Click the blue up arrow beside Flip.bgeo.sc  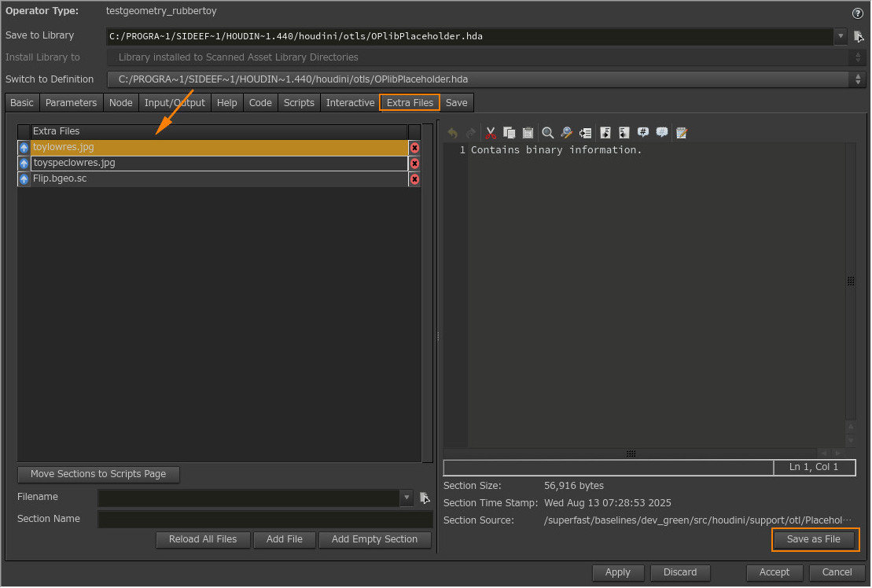pyautogui.click(x=24, y=179)
